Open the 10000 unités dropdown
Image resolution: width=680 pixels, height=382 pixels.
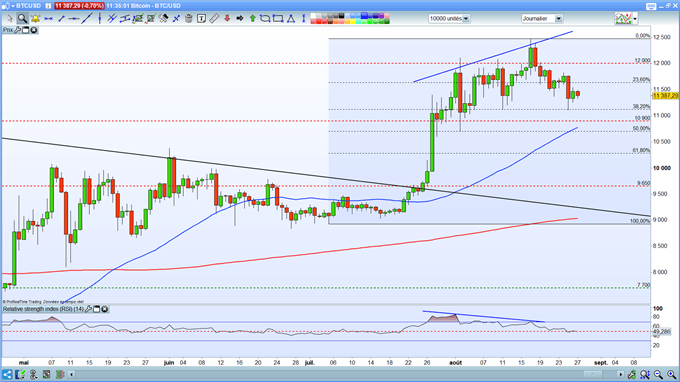[x=449, y=19]
